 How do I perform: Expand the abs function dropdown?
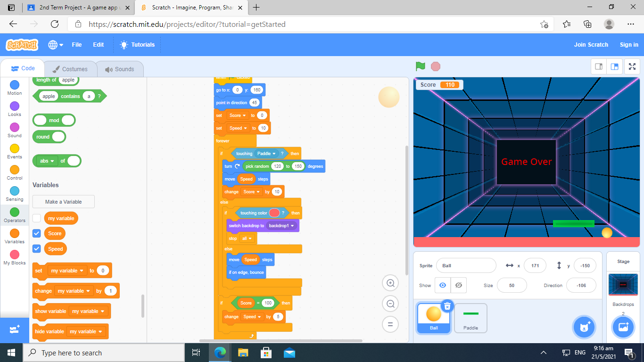(52, 161)
